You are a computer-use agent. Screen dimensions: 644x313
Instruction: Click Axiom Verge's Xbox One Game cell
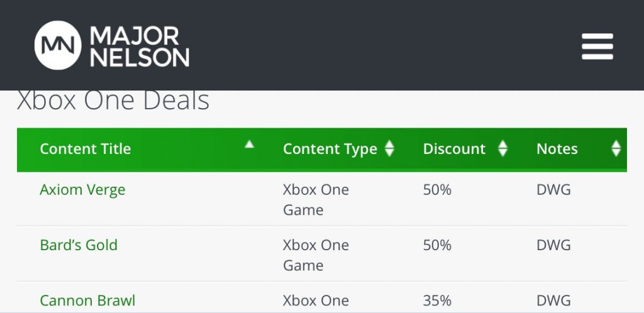pyautogui.click(x=316, y=199)
